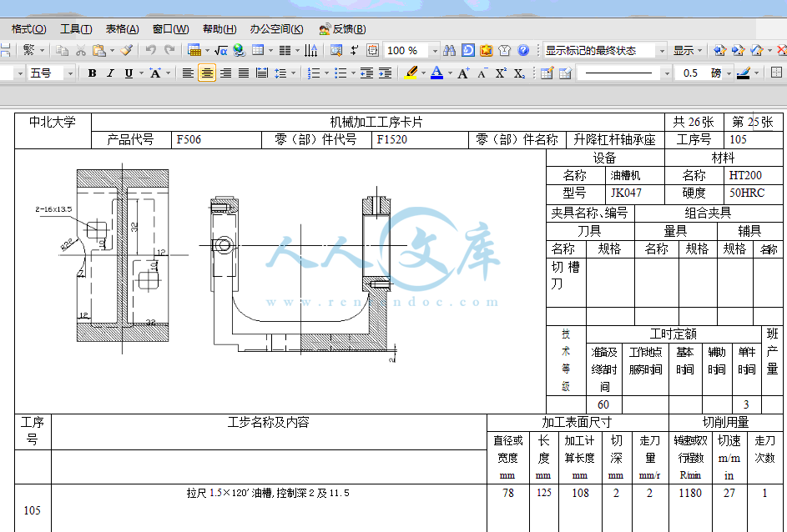The width and height of the screenshot is (787, 532).
Task: Turn on right text alignment
Action: [x=225, y=73]
